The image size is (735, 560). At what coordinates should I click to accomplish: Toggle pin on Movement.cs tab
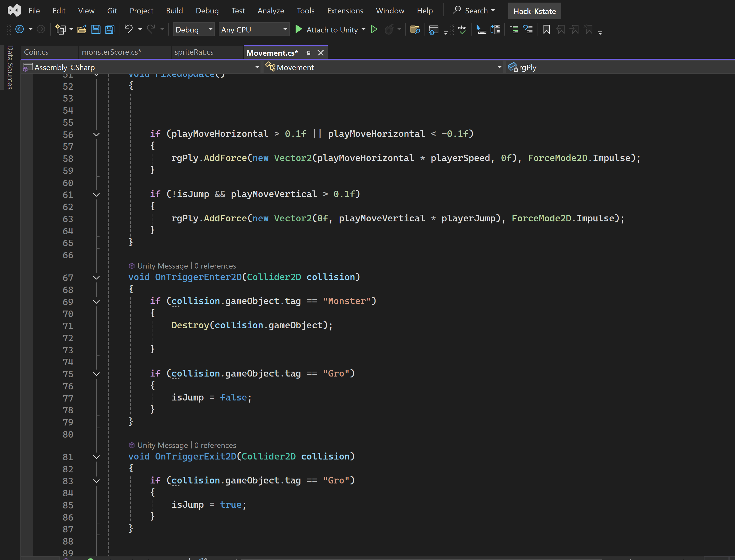[308, 53]
